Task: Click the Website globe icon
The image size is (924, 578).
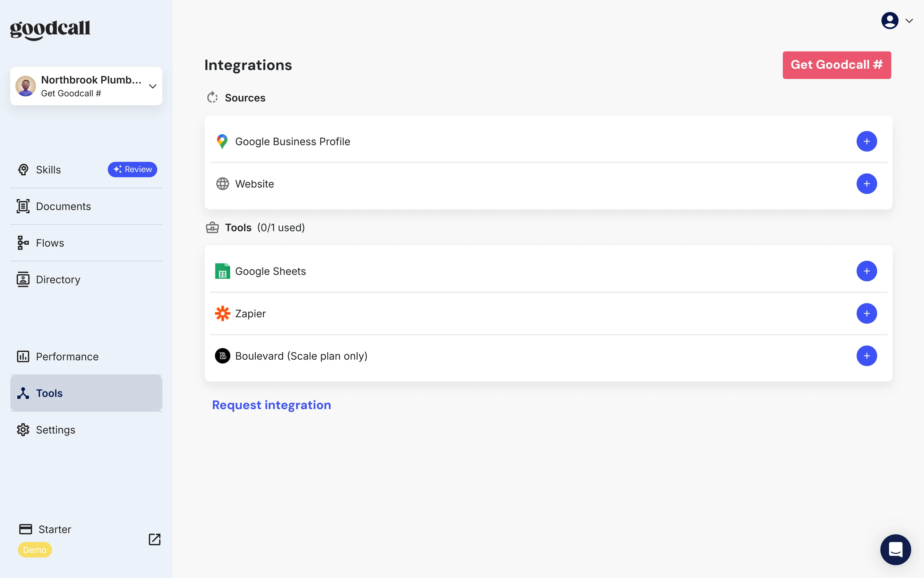Action: [223, 184]
